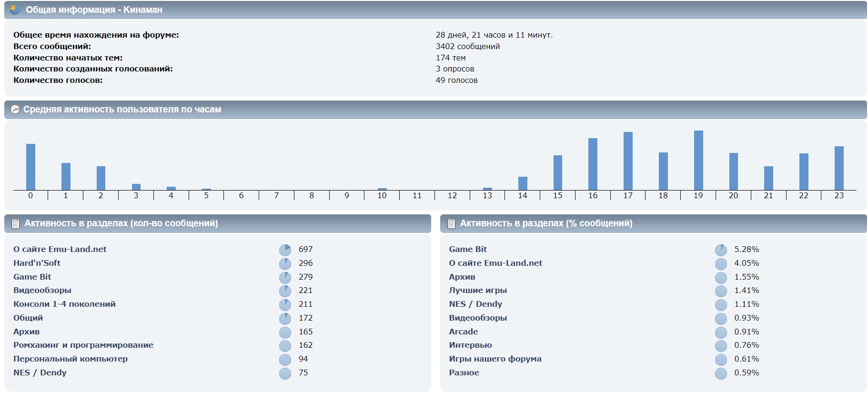Open Архив in message count list

point(26,332)
